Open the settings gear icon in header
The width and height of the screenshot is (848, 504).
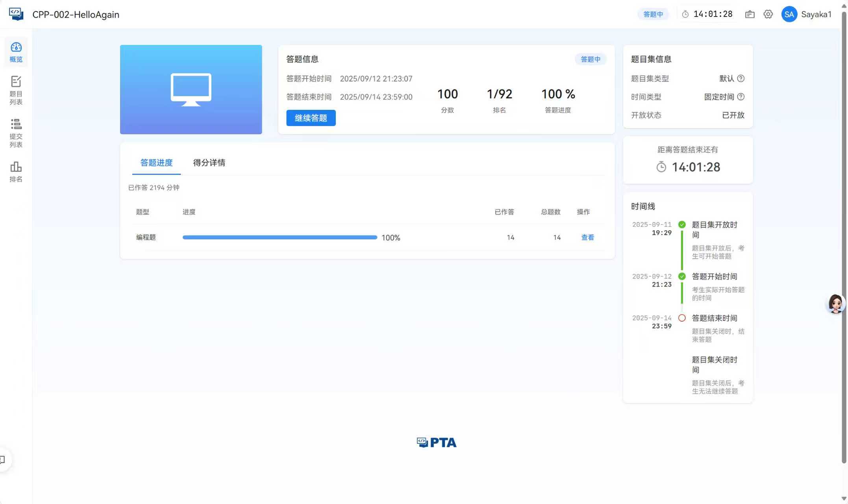(768, 14)
